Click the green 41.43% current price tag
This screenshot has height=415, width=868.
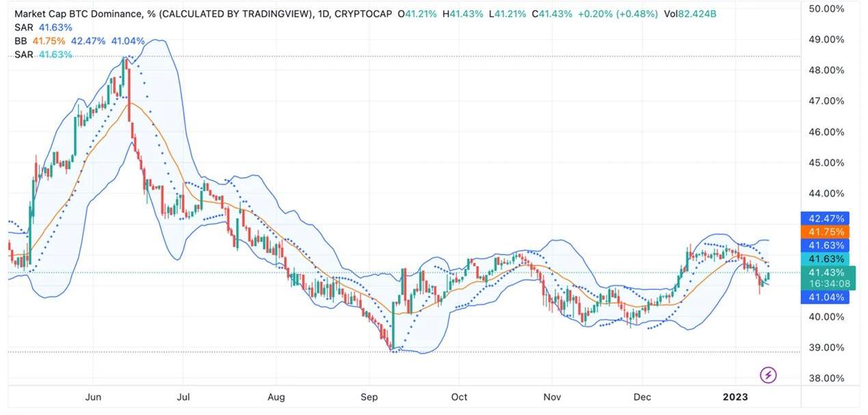[x=826, y=272]
